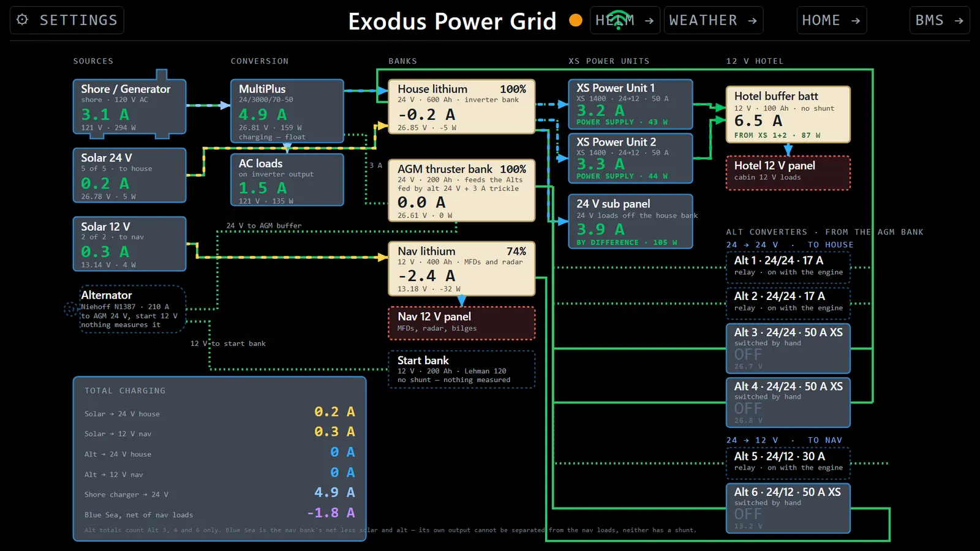This screenshot has height=551, width=980.
Task: Open the BMS page
Action: pos(940,20)
